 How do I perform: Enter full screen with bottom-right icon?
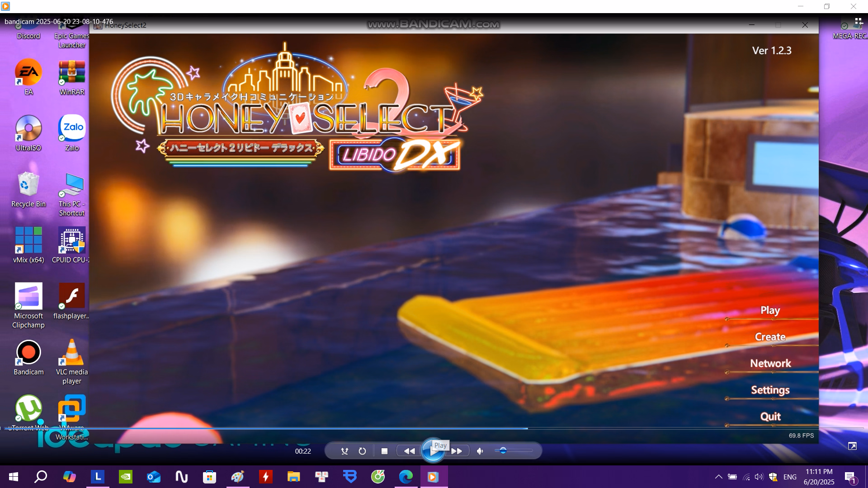[x=852, y=446]
